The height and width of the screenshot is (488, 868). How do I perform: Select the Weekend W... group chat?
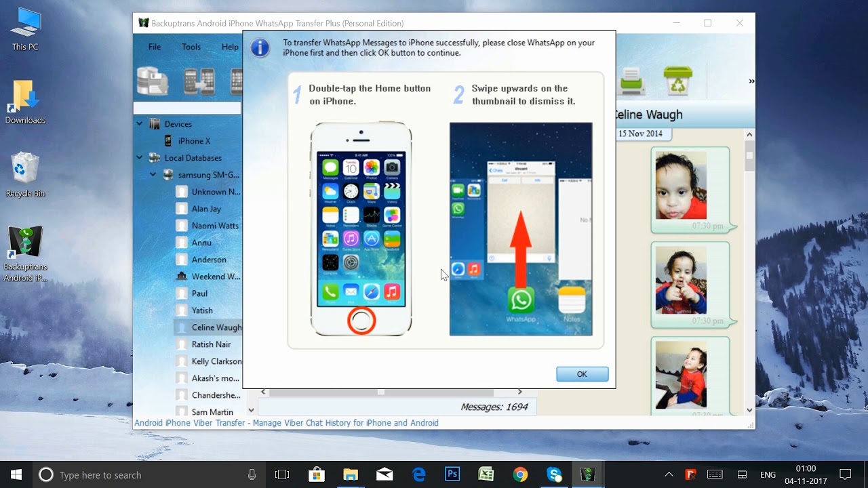[216, 277]
